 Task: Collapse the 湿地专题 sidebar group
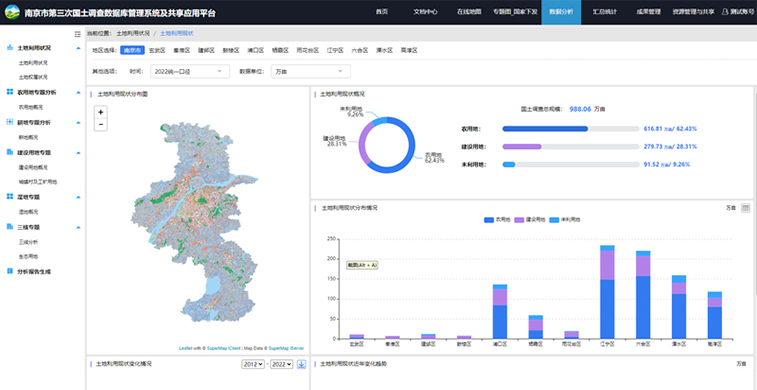[78, 197]
